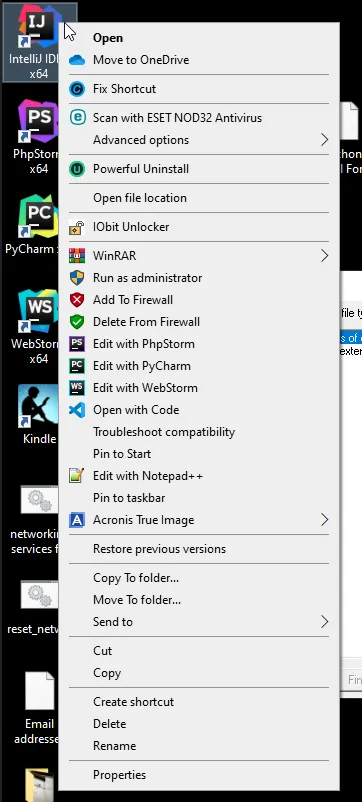
Task: Click the Edit with Notepad++ label
Action: 148,476
